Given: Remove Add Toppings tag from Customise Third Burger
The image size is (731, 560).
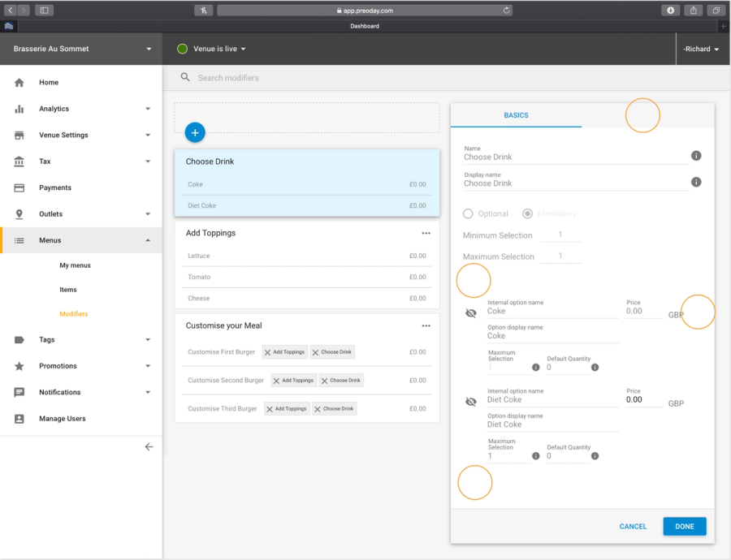Looking at the screenshot, I should click(270, 410).
